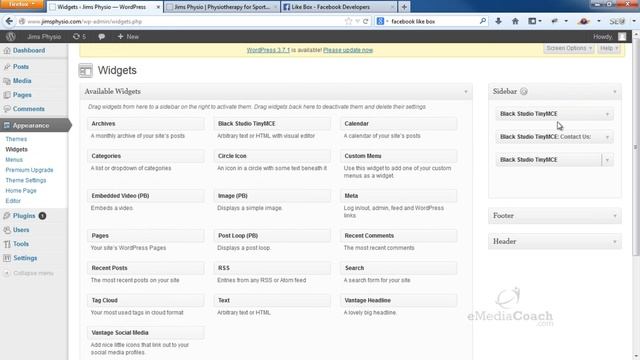Open Editor under Appearance
Viewport: 640px width, 360px height.
pyautogui.click(x=13, y=201)
